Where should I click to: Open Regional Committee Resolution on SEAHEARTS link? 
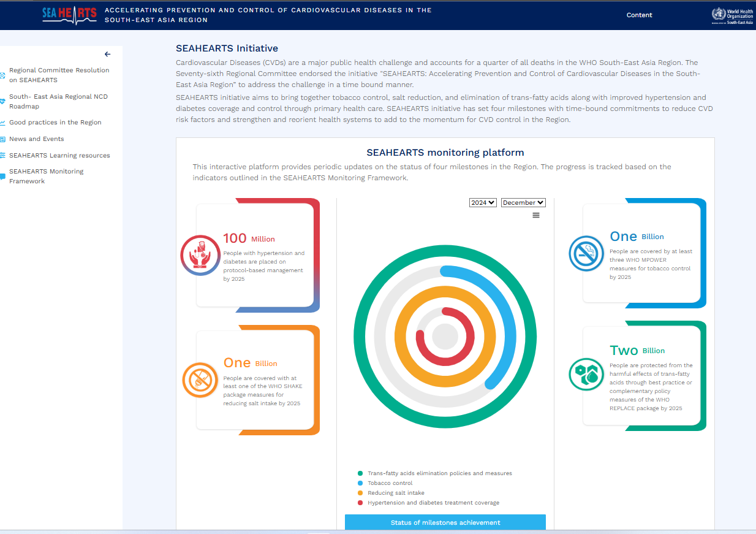pyautogui.click(x=59, y=75)
